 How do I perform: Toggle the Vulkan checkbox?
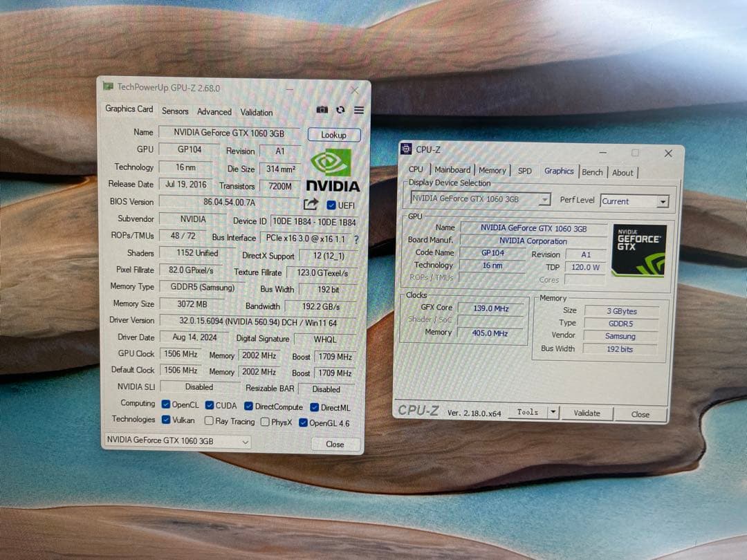click(x=166, y=420)
